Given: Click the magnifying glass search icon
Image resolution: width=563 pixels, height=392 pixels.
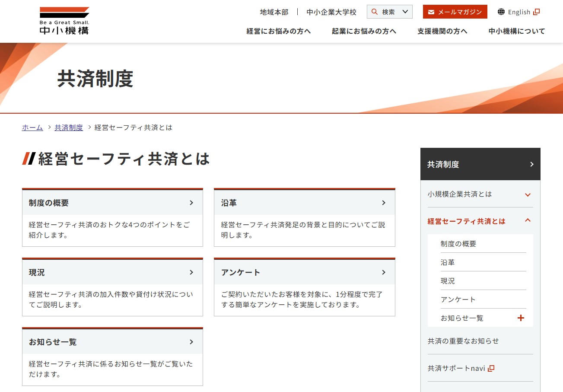Looking at the screenshot, I should 375,12.
